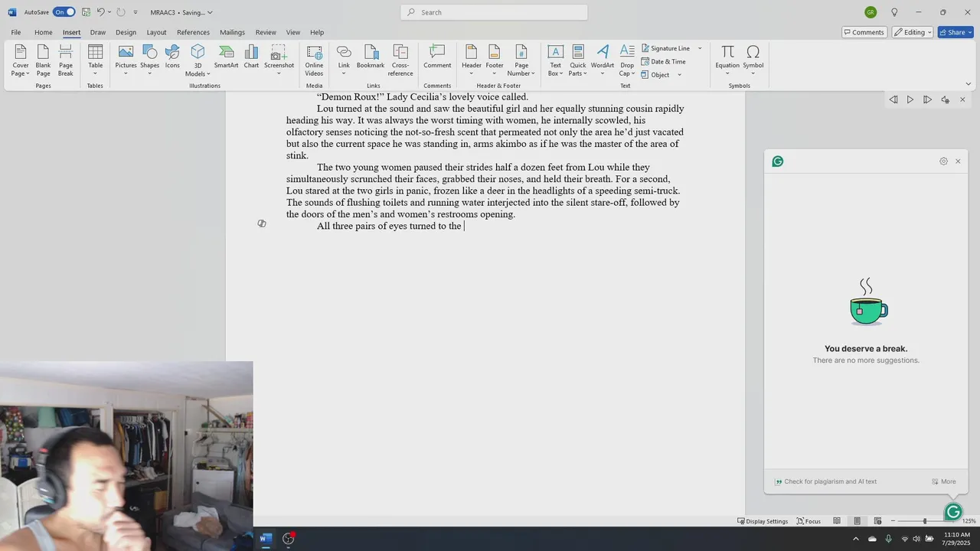The image size is (980, 551).
Task: Switch to the Home tab
Action: tap(43, 32)
